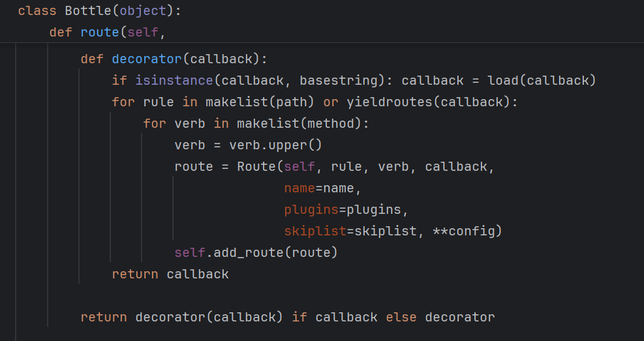644x341 pixels.
Task: Click 'decorator(callback)' in the final return
Action: click(209, 317)
